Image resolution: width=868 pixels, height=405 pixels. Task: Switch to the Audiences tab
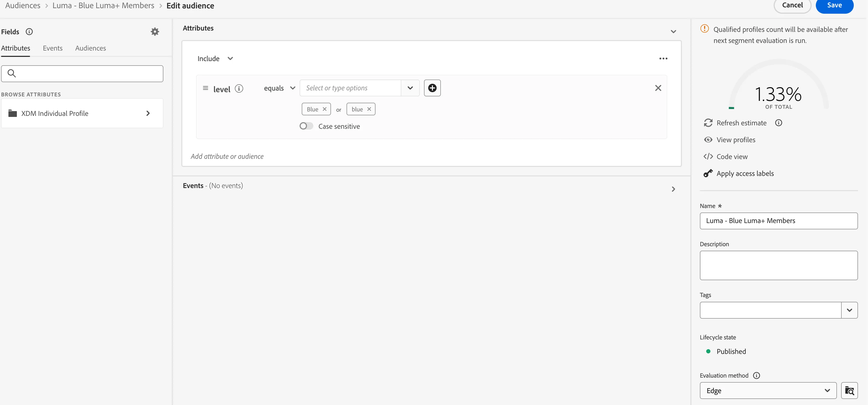point(90,48)
